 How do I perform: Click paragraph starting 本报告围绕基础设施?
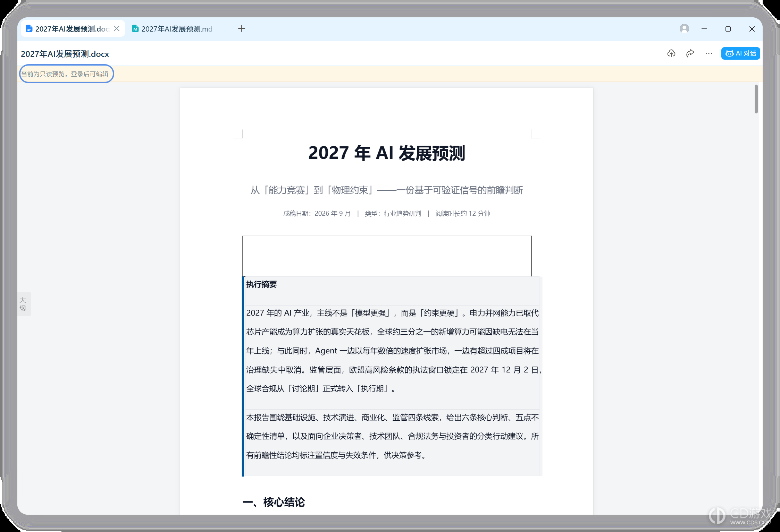(392, 436)
